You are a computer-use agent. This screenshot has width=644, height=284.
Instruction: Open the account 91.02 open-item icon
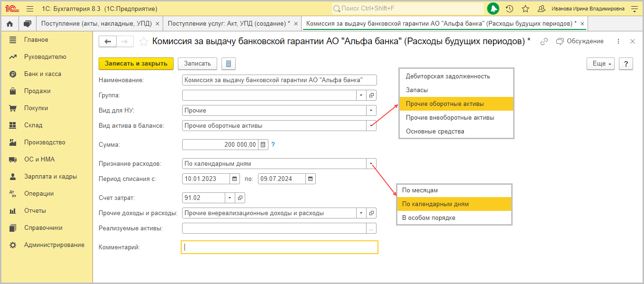click(240, 198)
